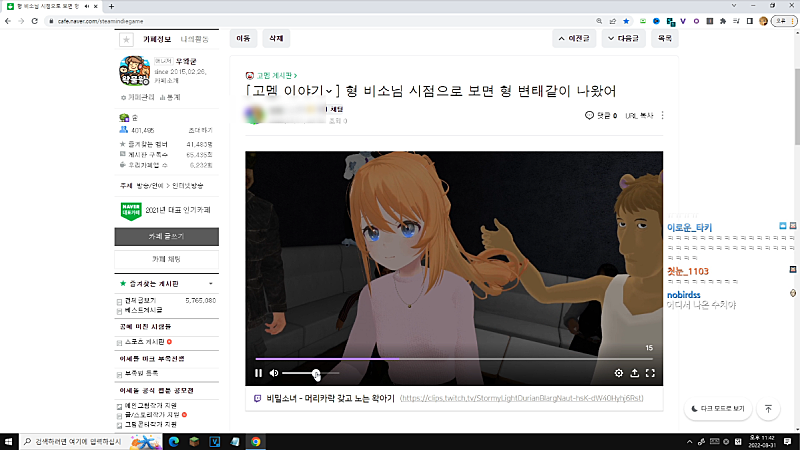Click the video share upload icon

tap(634, 373)
